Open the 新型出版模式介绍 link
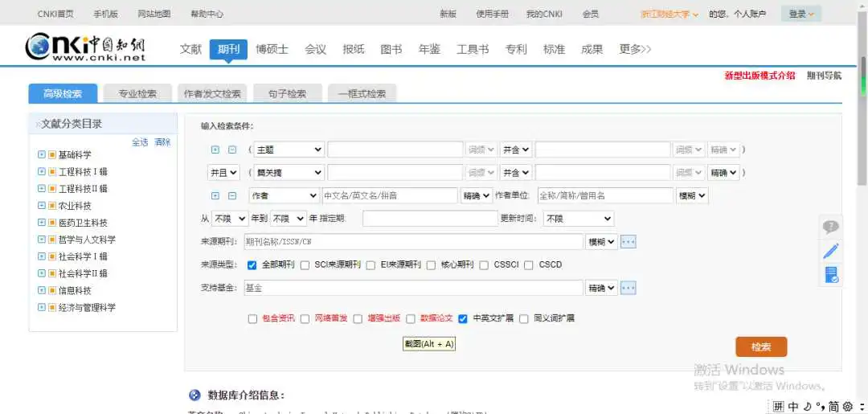Viewport: 868px width, 414px height. pyautogui.click(x=759, y=76)
